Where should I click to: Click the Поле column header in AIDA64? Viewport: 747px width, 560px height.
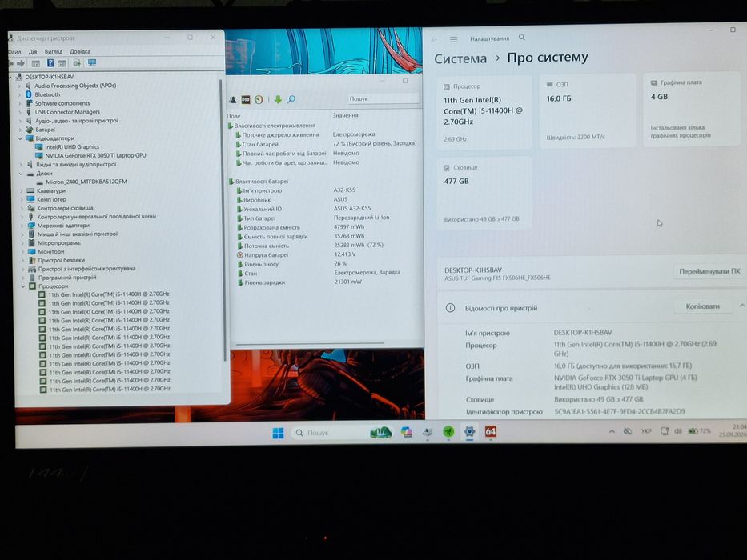234,116
